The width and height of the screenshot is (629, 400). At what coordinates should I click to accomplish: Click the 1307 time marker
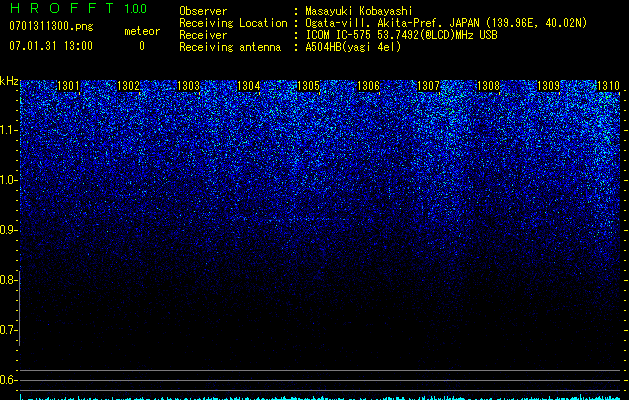(428, 85)
